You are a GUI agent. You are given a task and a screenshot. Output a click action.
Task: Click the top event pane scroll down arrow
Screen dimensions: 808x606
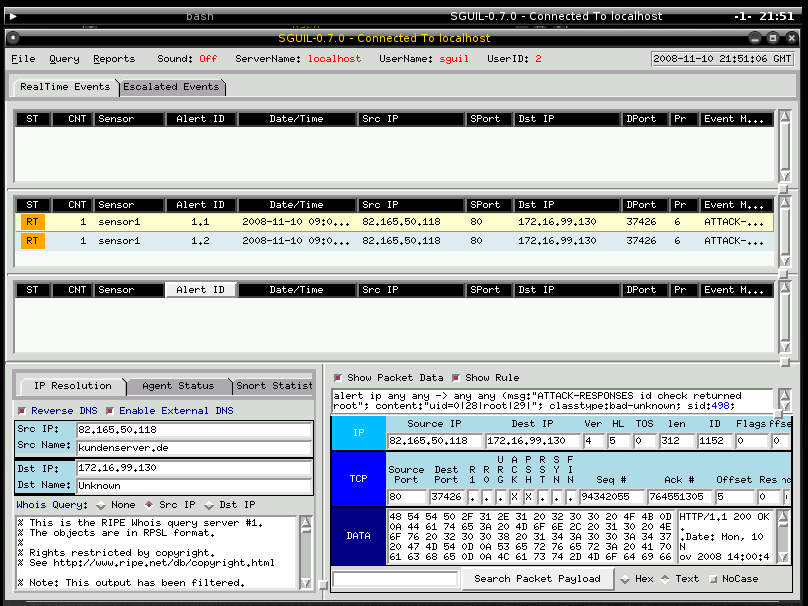[x=785, y=176]
